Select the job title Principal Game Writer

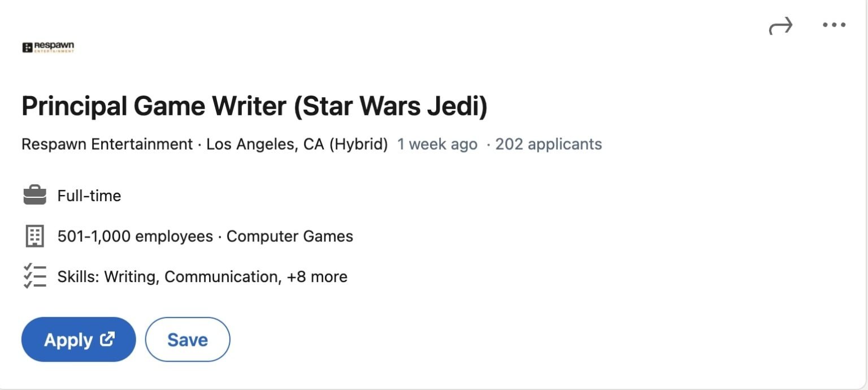point(254,106)
